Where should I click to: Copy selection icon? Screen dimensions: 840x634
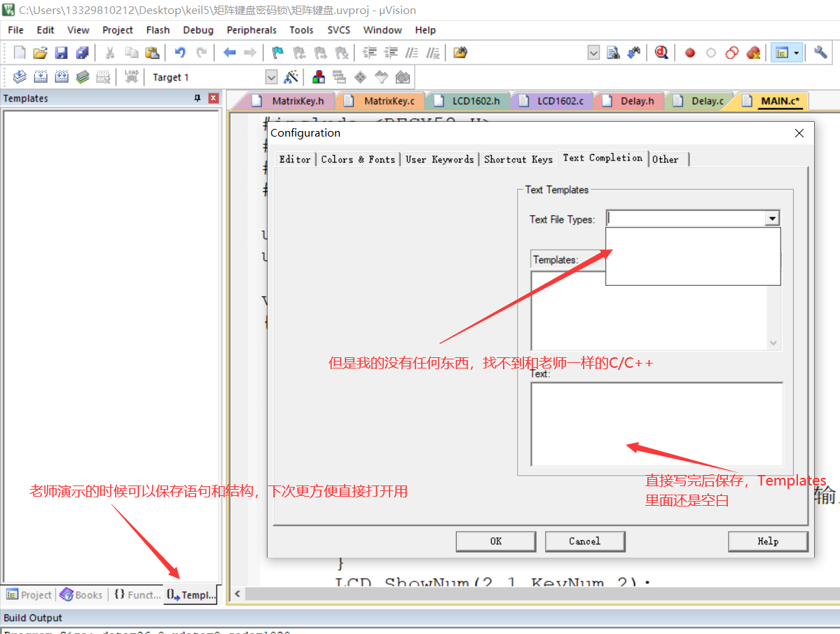[131, 53]
